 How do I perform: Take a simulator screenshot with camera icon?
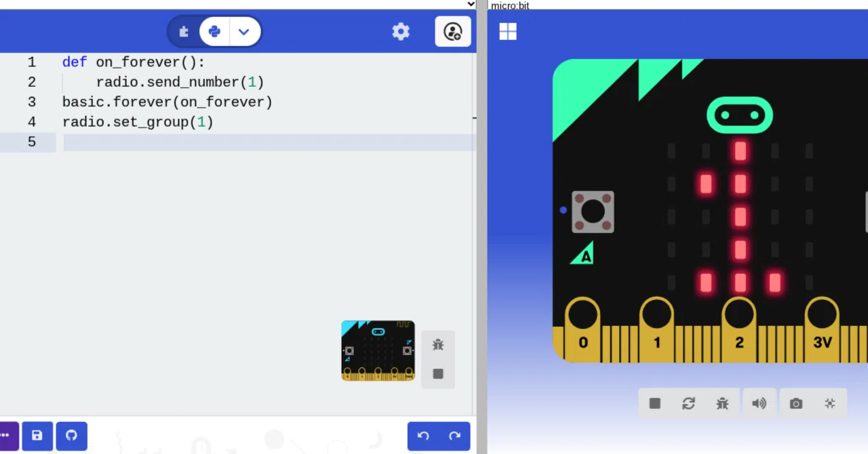point(796,403)
